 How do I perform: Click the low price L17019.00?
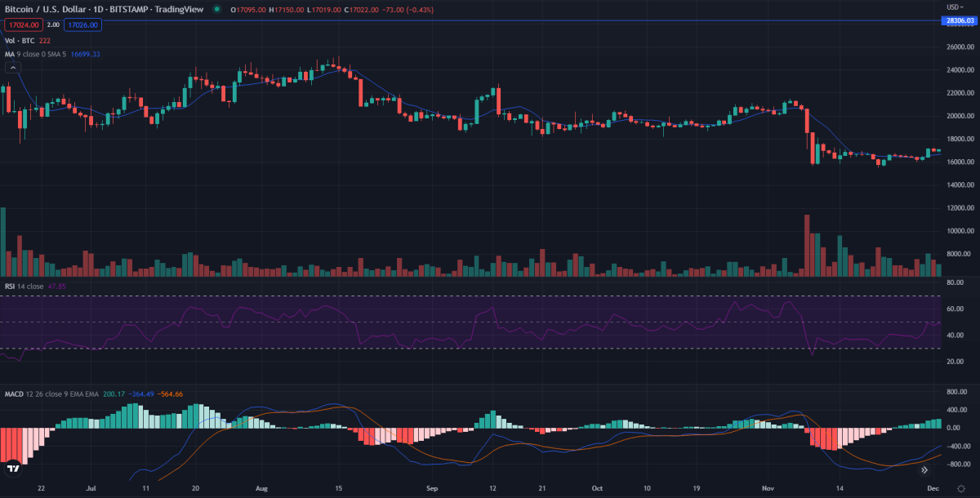tap(323, 10)
